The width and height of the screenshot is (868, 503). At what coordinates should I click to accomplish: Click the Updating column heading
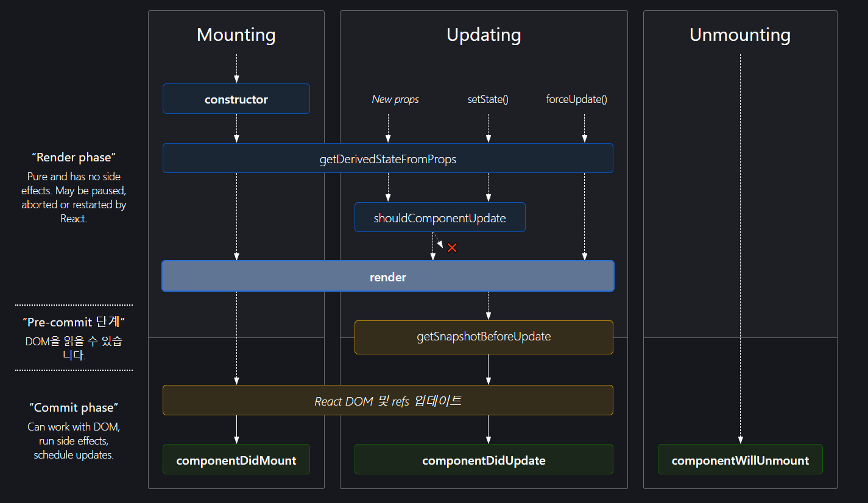coord(484,35)
